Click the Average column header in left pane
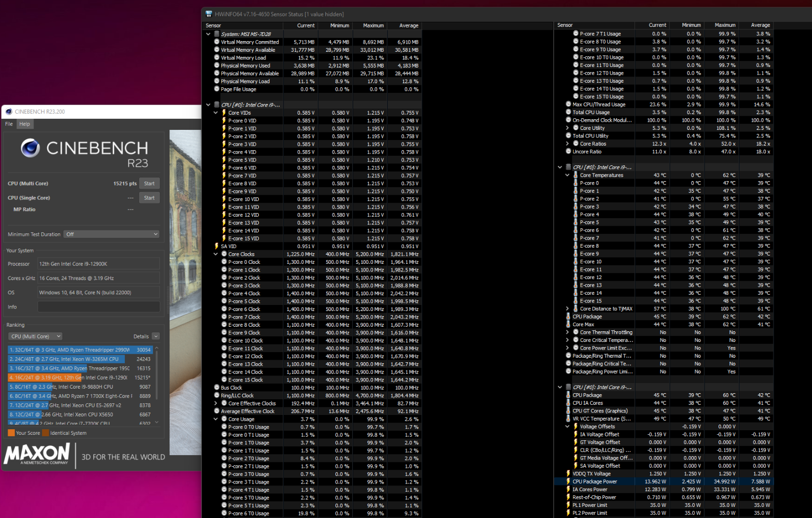 [409, 25]
